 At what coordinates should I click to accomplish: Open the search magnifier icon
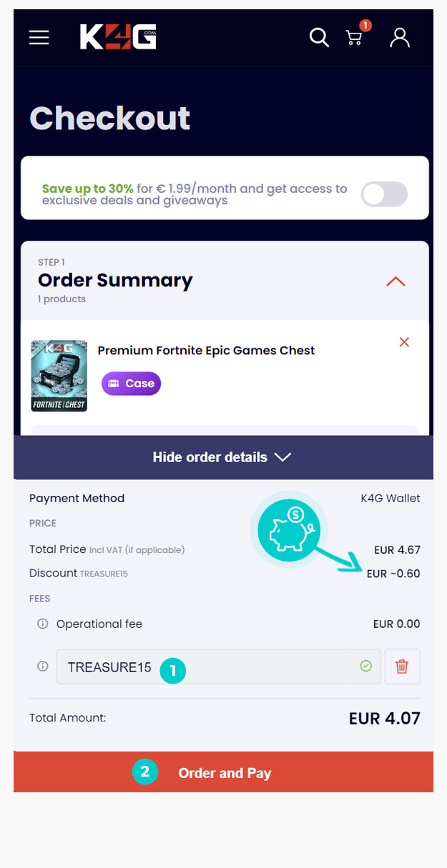319,37
